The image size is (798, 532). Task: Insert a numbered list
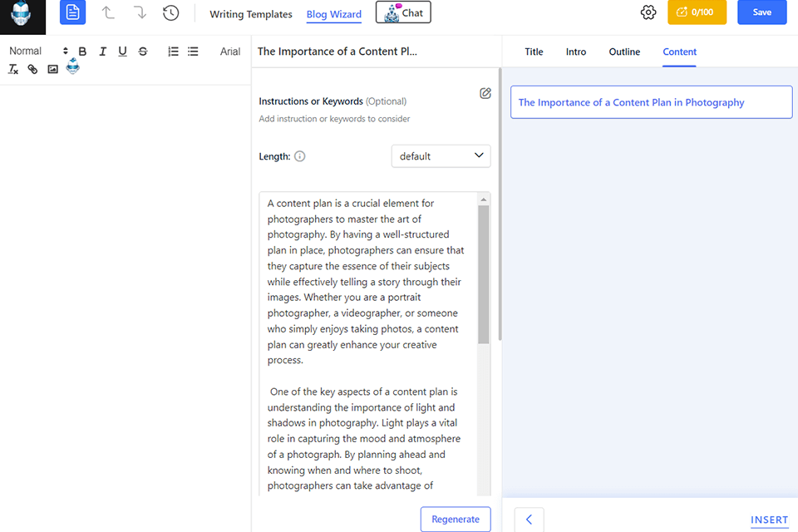point(174,52)
